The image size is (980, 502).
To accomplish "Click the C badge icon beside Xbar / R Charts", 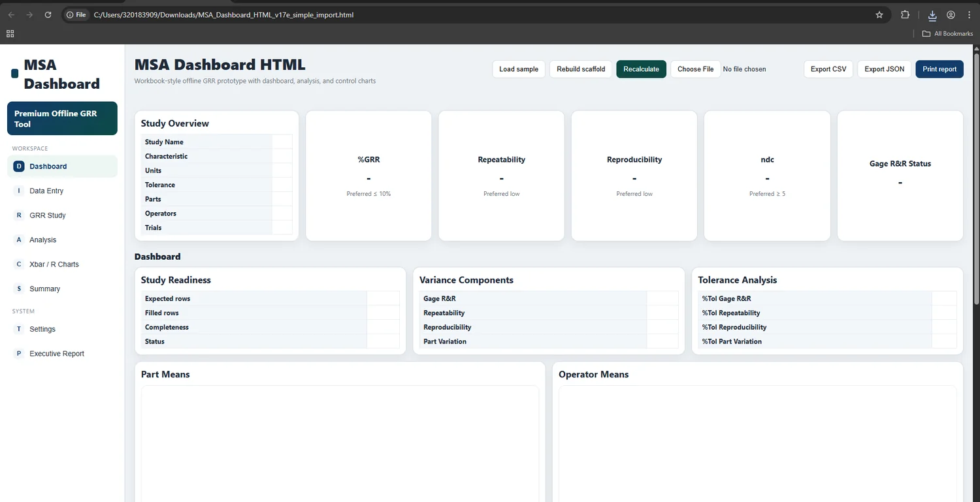I will pyautogui.click(x=19, y=264).
